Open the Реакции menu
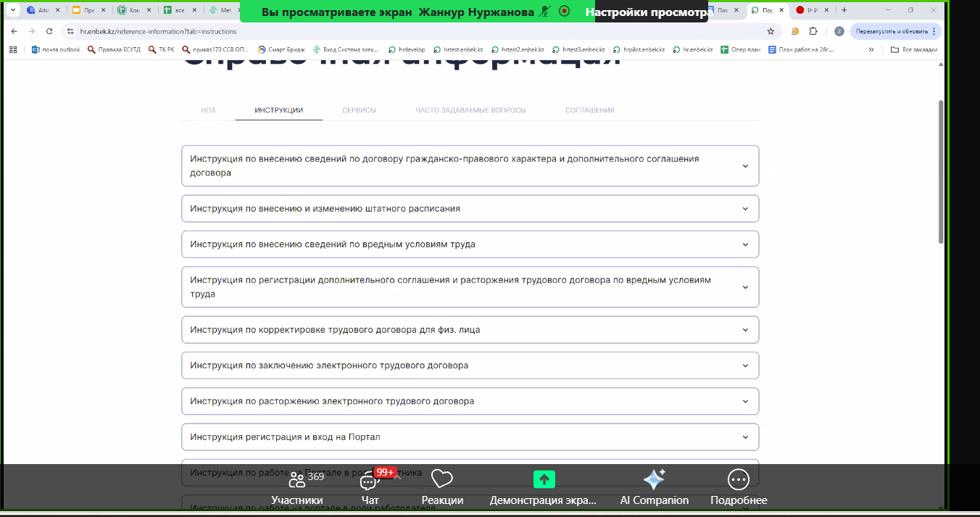Viewport: 980px width, 517px height. tap(442, 487)
